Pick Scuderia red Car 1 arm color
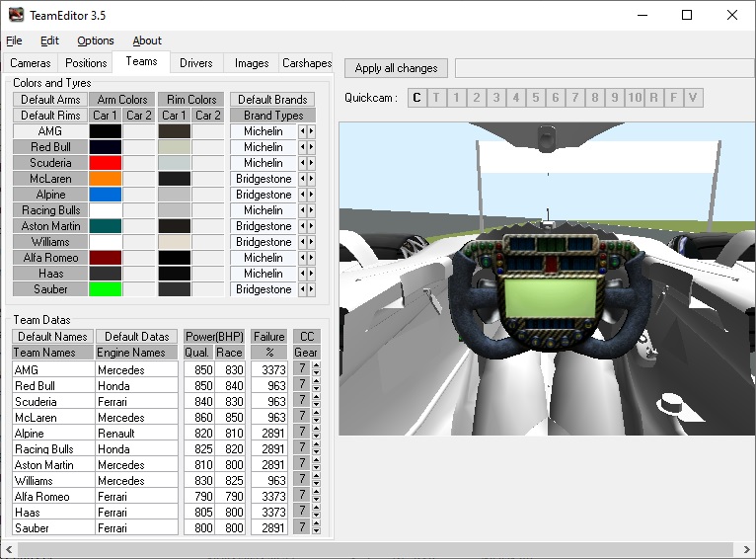The height and width of the screenshot is (559, 756). pyautogui.click(x=105, y=163)
